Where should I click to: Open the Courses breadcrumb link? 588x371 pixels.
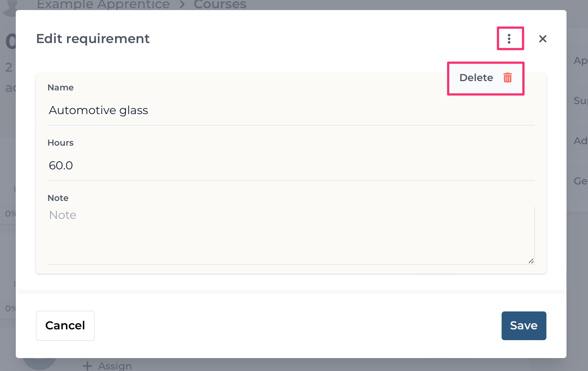point(220,5)
